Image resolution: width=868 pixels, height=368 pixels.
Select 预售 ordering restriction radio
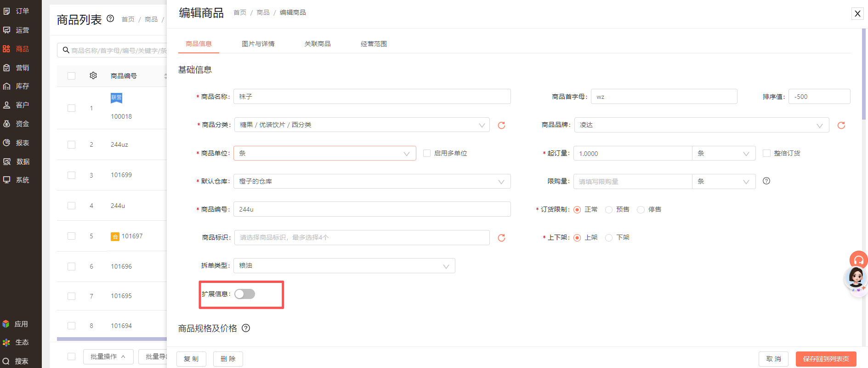coord(609,210)
